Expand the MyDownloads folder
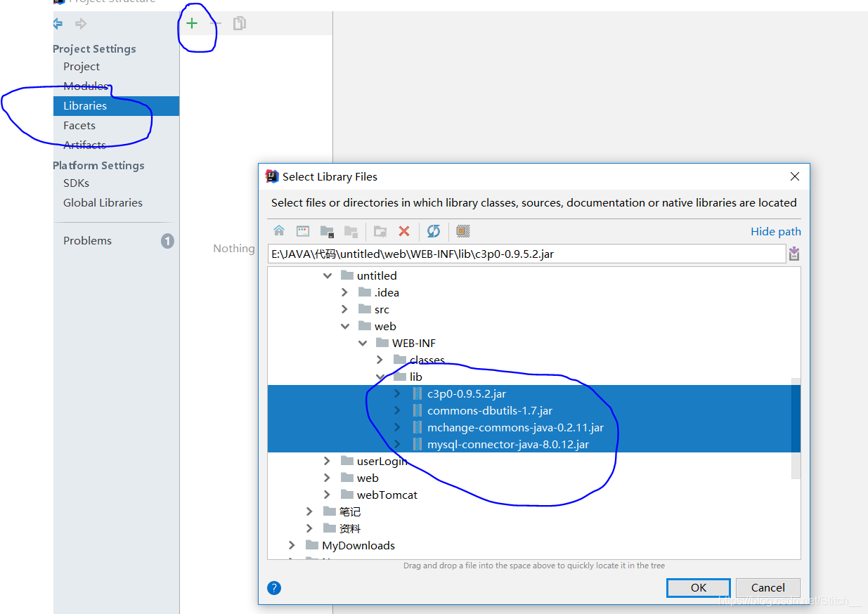Image resolution: width=868 pixels, height=614 pixels. pyautogui.click(x=292, y=545)
